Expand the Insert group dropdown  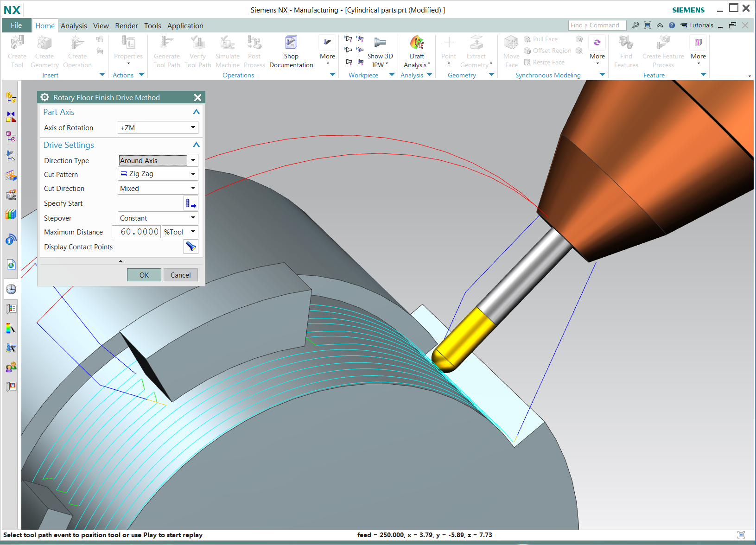point(102,75)
